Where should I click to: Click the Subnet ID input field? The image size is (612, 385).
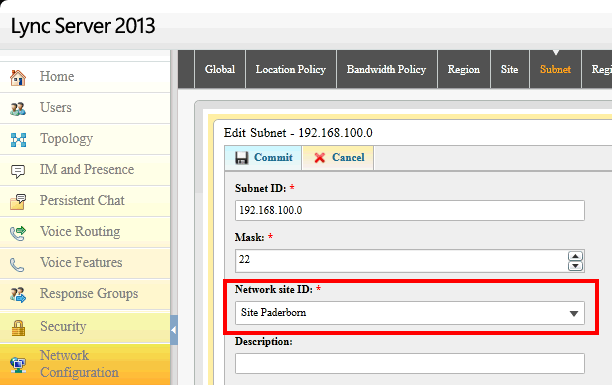pos(410,210)
